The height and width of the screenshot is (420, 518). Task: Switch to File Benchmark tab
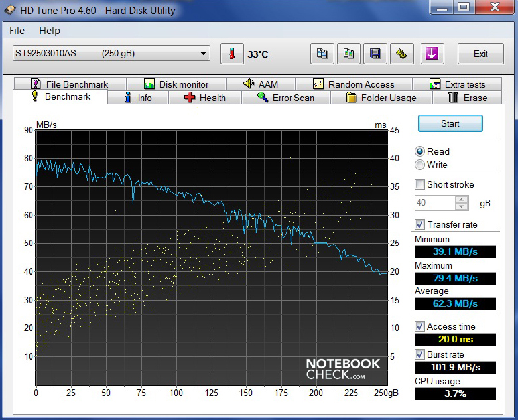(70, 84)
